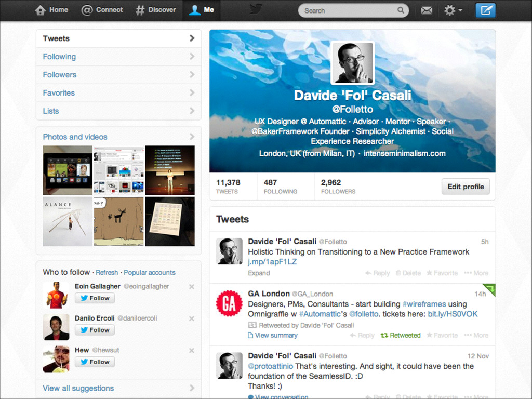The image size is (532, 399).
Task: Favorite the GA London tweet
Action: [x=442, y=335]
